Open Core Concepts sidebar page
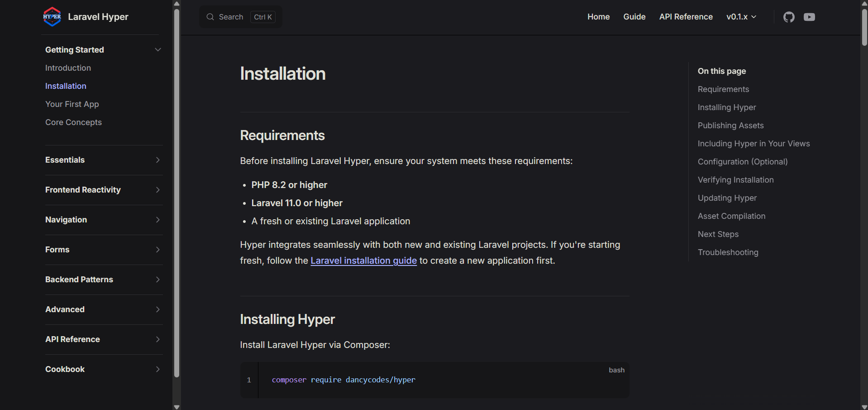 [x=73, y=122]
